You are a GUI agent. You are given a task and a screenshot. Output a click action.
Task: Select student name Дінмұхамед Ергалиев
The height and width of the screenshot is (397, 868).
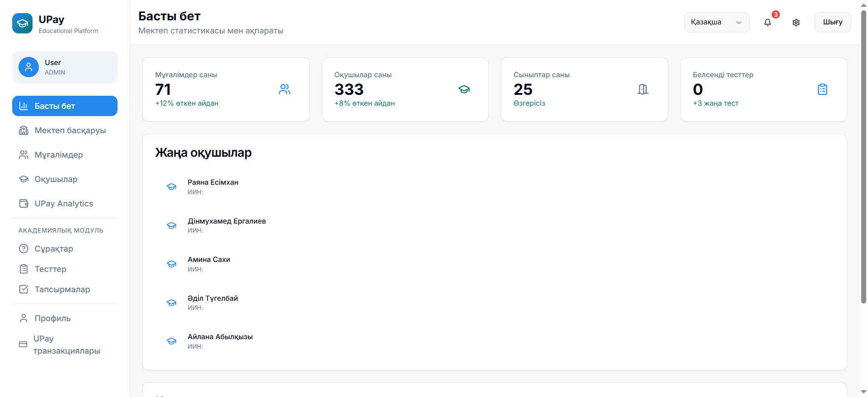226,221
